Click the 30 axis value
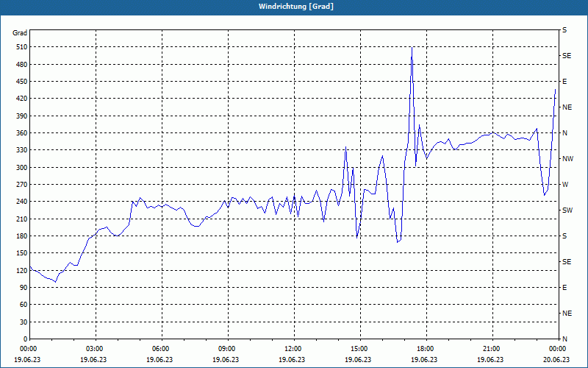Viewport: 588px width, 368px height. [x=24, y=322]
